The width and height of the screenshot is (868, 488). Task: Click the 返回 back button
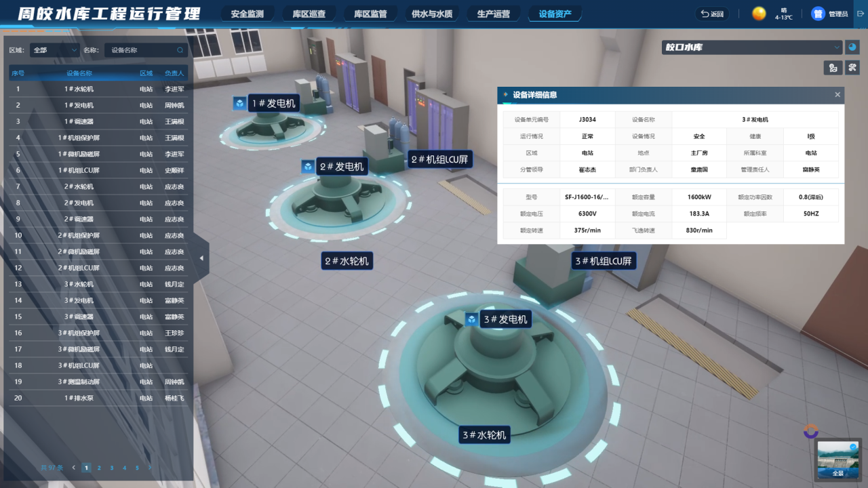click(x=713, y=14)
